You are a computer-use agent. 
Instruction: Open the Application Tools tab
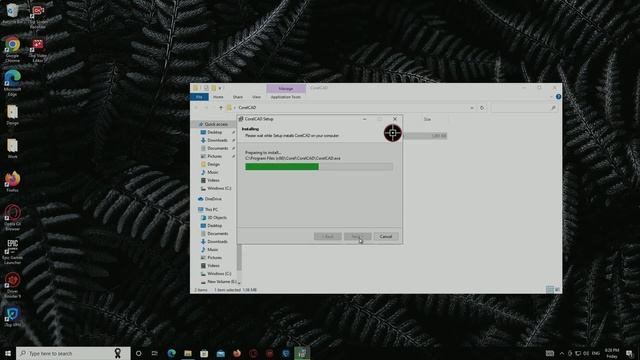pyautogui.click(x=286, y=97)
